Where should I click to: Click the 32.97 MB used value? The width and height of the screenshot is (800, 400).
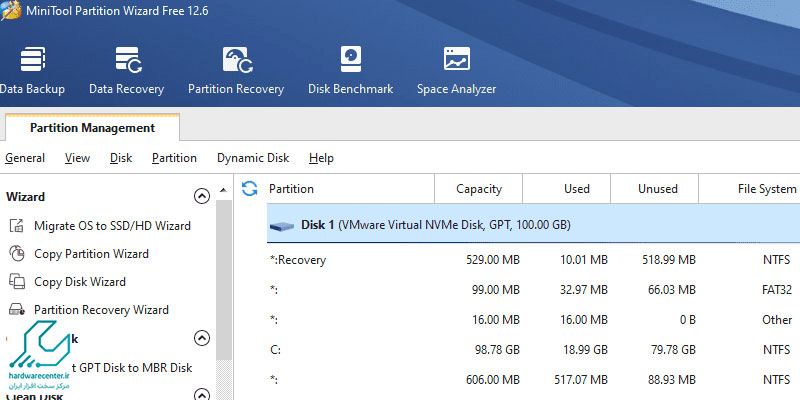(584, 290)
